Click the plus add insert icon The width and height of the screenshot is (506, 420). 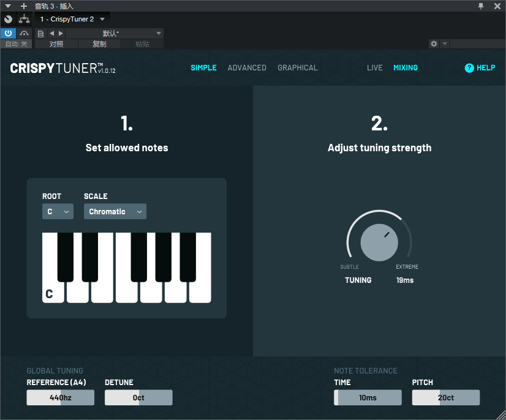click(x=23, y=6)
